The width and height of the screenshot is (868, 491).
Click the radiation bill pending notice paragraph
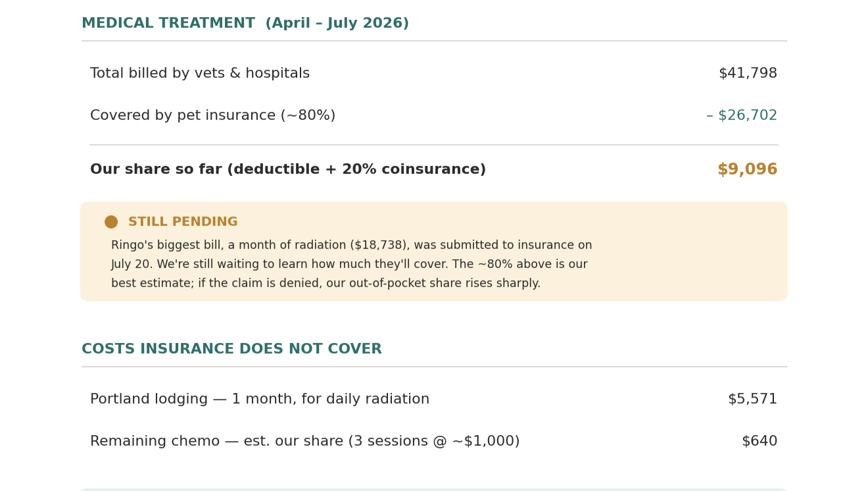pyautogui.click(x=351, y=265)
